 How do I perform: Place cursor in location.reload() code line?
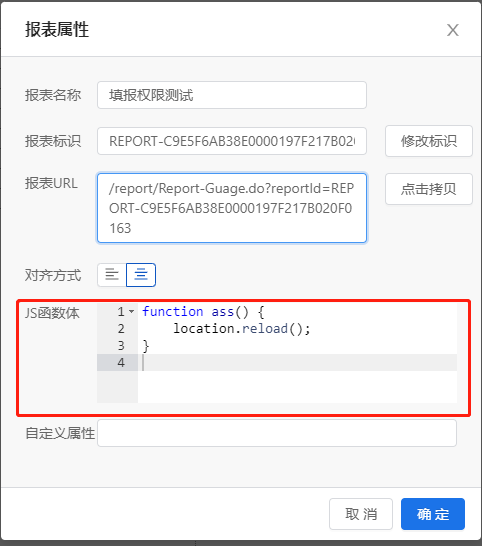241,328
